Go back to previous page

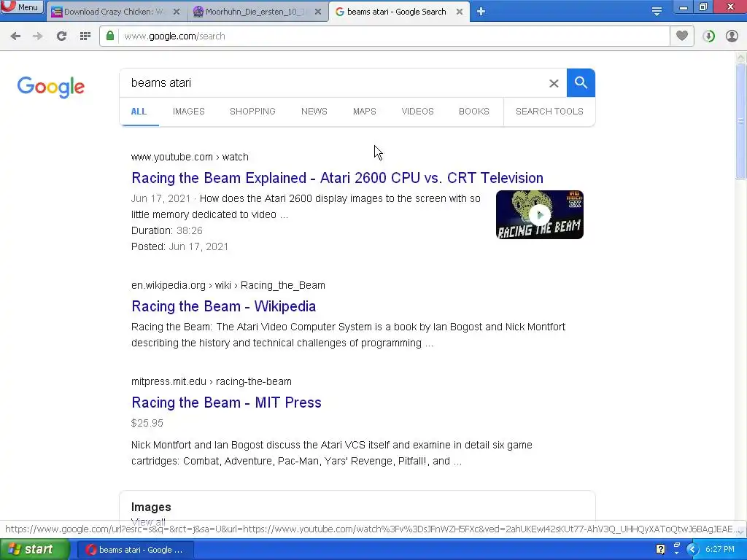point(15,36)
